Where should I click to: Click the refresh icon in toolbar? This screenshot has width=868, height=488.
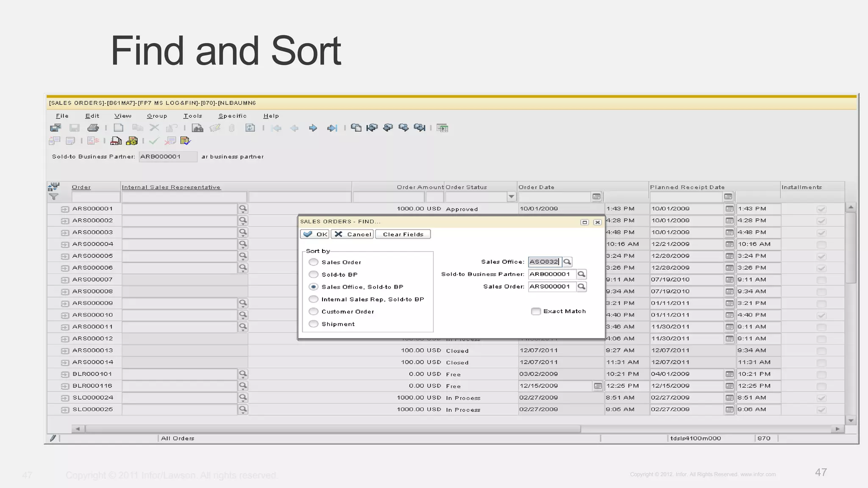[250, 128]
